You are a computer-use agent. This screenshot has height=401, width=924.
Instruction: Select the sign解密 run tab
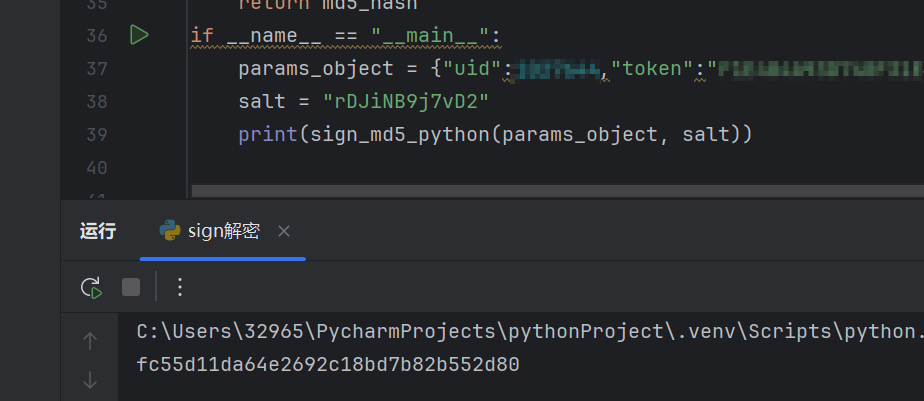223,231
